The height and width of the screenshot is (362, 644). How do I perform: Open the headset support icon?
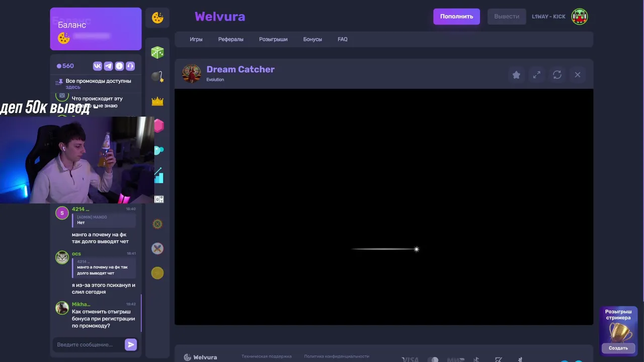(130, 66)
